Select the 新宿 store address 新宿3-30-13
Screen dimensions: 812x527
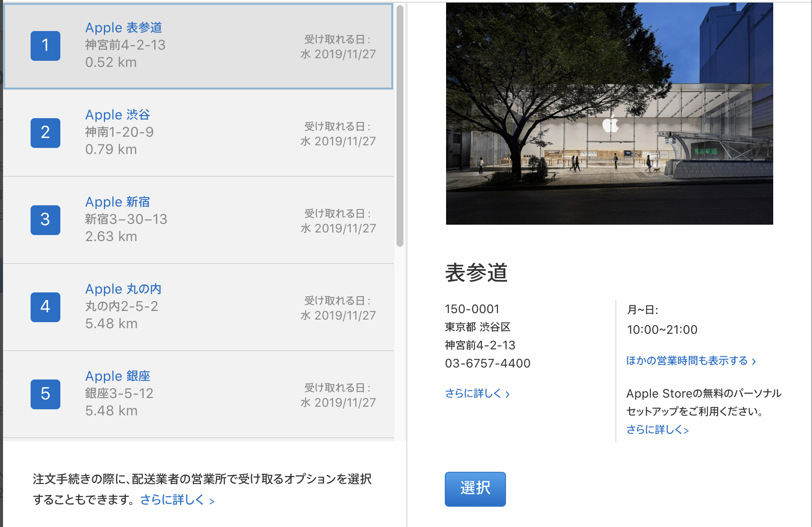[x=126, y=219]
